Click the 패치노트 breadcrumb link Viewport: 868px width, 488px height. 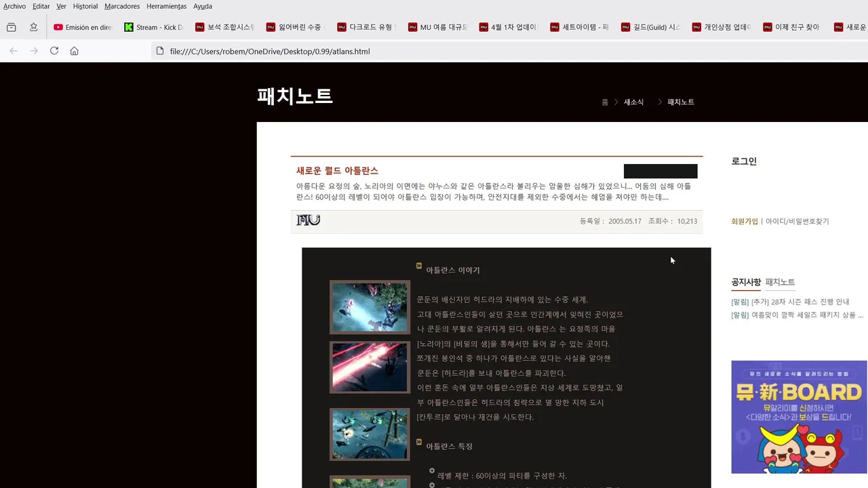click(x=681, y=102)
